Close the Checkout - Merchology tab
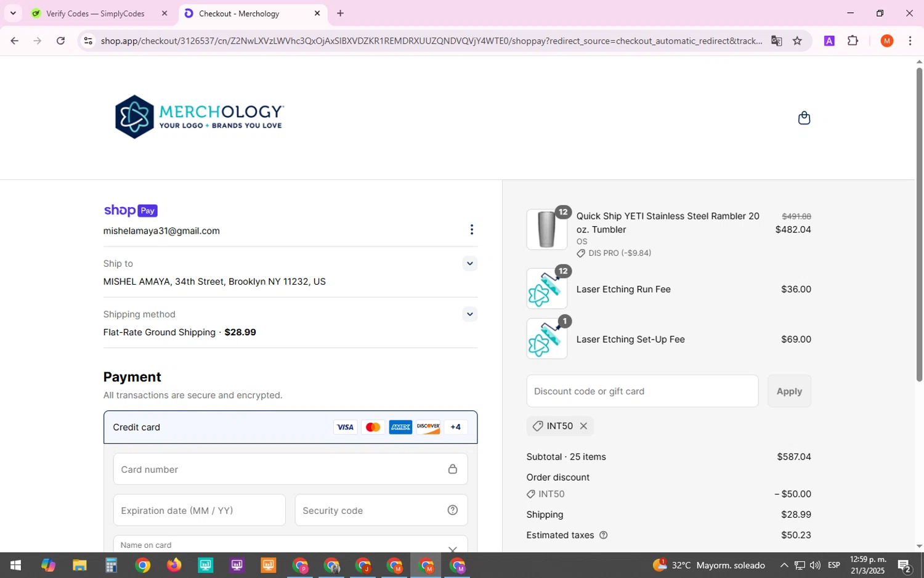 pyautogui.click(x=317, y=14)
